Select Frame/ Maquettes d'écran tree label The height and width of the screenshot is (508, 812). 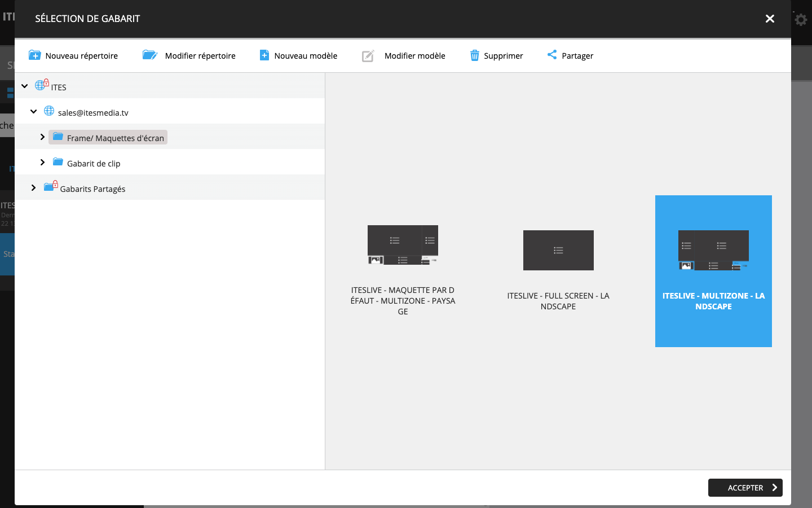coord(116,138)
